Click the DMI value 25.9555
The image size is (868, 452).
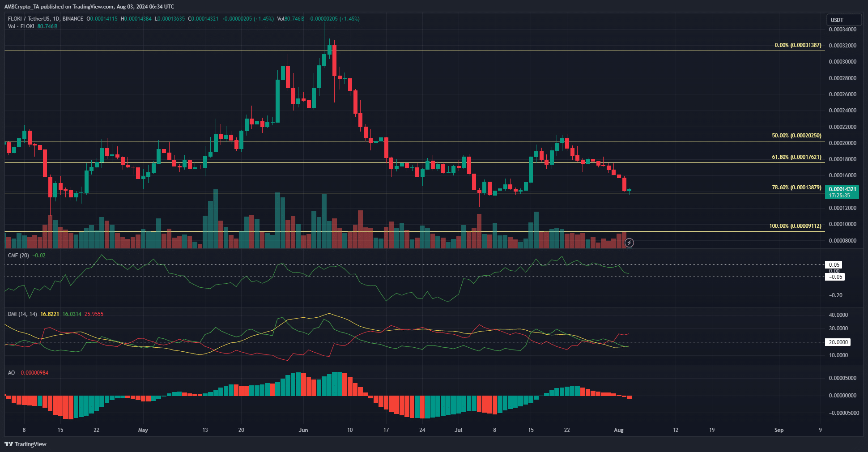tap(94, 314)
